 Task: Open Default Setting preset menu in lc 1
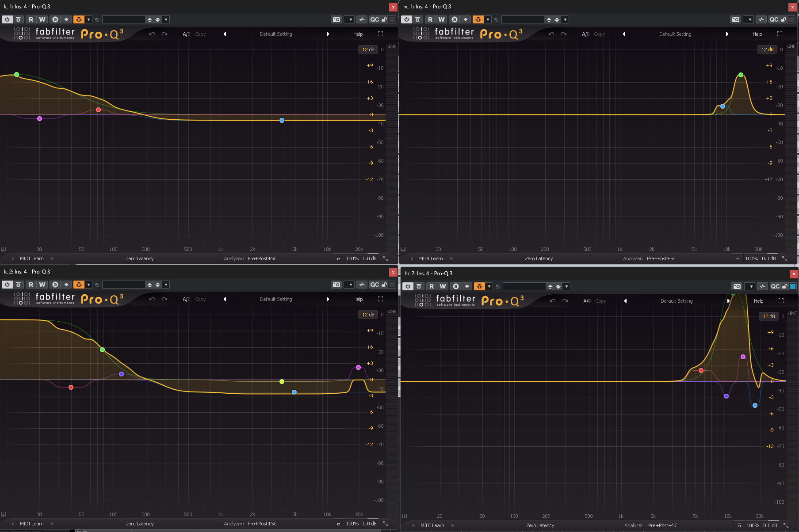click(x=276, y=34)
